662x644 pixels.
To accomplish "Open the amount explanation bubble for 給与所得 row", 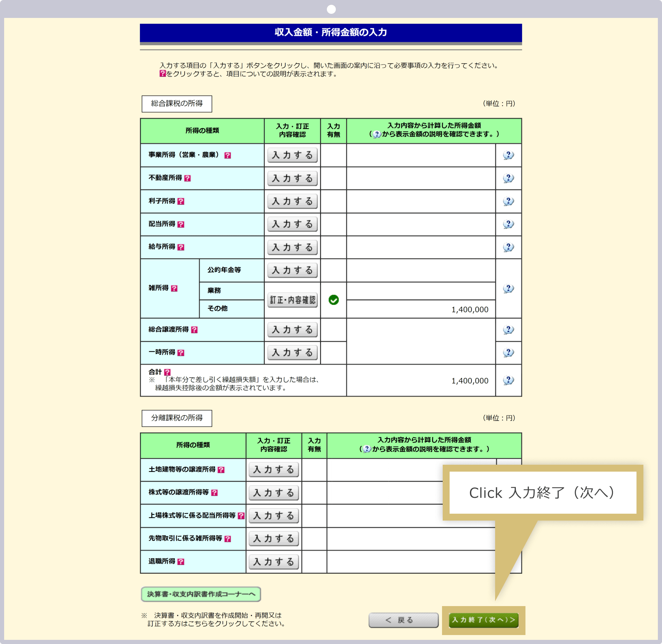I will (x=508, y=247).
